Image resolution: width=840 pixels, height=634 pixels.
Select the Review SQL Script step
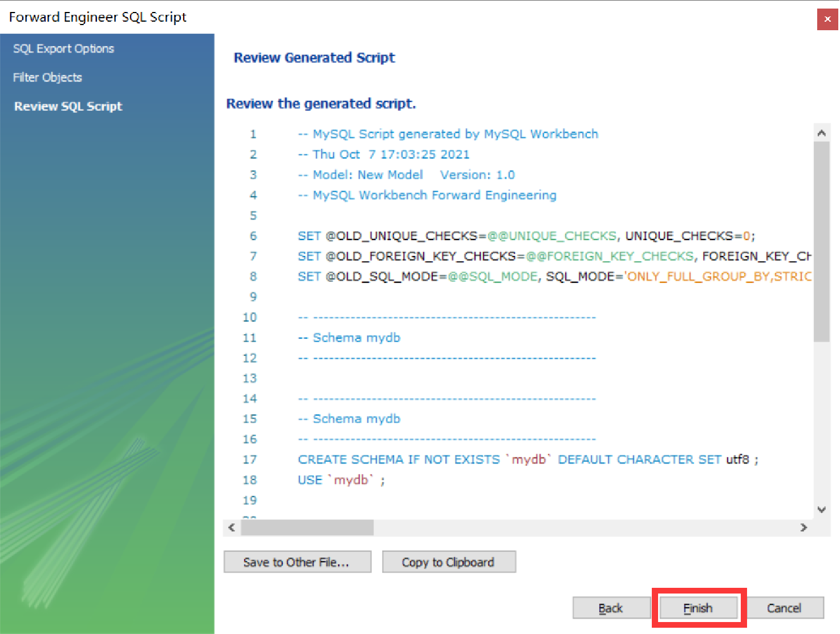[68, 106]
